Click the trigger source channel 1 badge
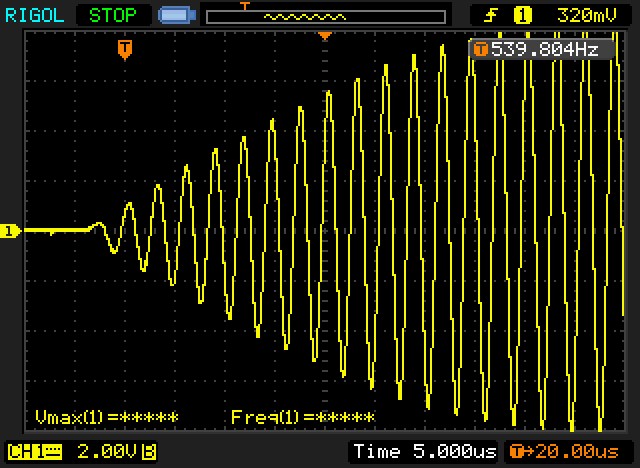 pos(522,15)
